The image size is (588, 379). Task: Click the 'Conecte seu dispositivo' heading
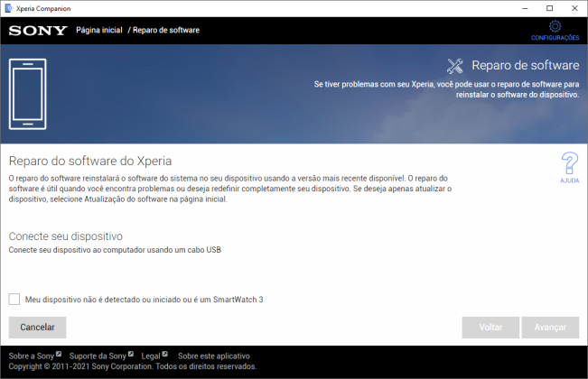[66, 236]
